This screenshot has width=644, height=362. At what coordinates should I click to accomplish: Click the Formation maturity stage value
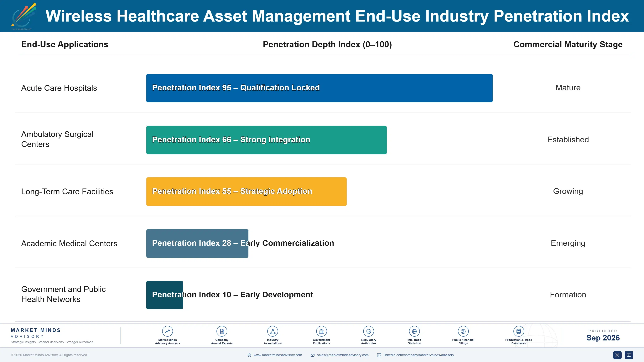[x=568, y=295]
